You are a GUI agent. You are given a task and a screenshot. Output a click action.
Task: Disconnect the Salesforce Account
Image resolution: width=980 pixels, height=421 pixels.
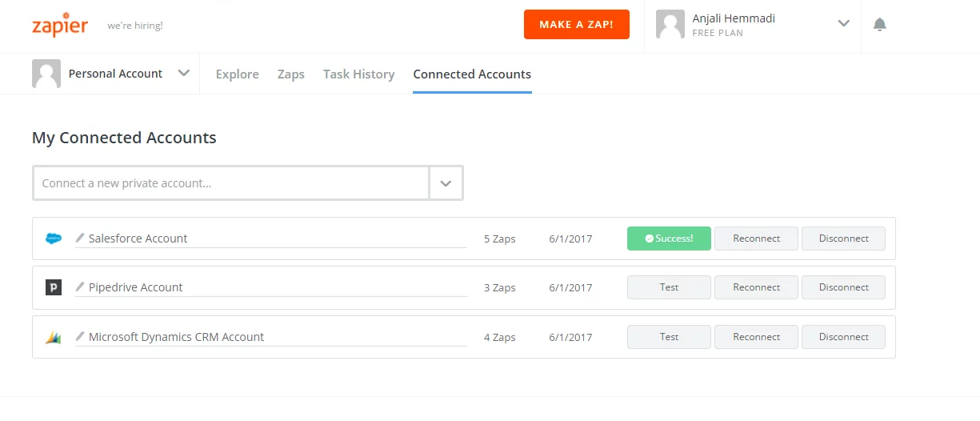pyautogui.click(x=843, y=239)
